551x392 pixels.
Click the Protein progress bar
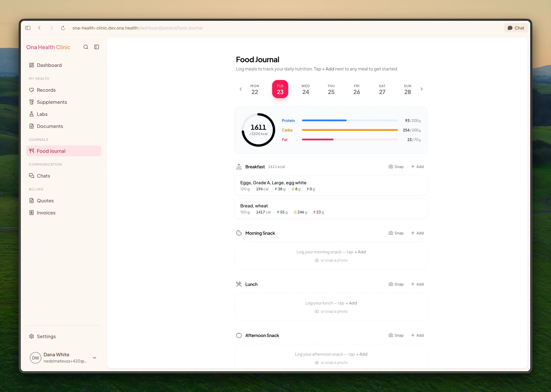coord(350,120)
